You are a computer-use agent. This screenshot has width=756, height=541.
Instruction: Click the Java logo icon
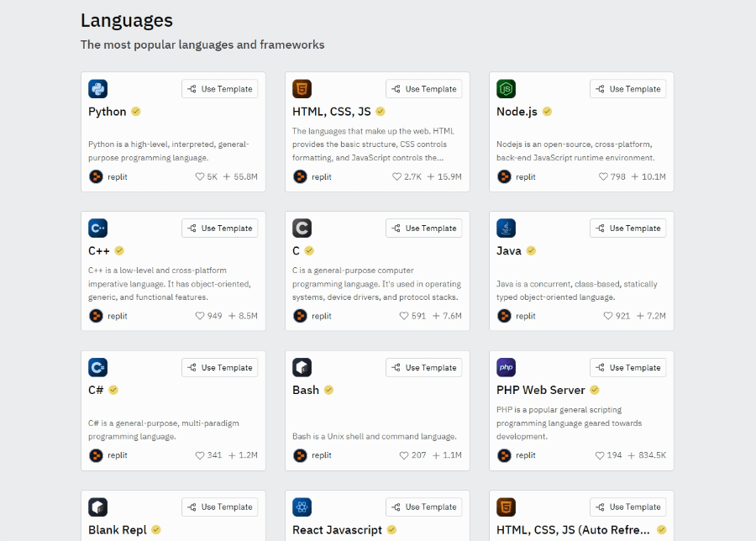coord(506,228)
